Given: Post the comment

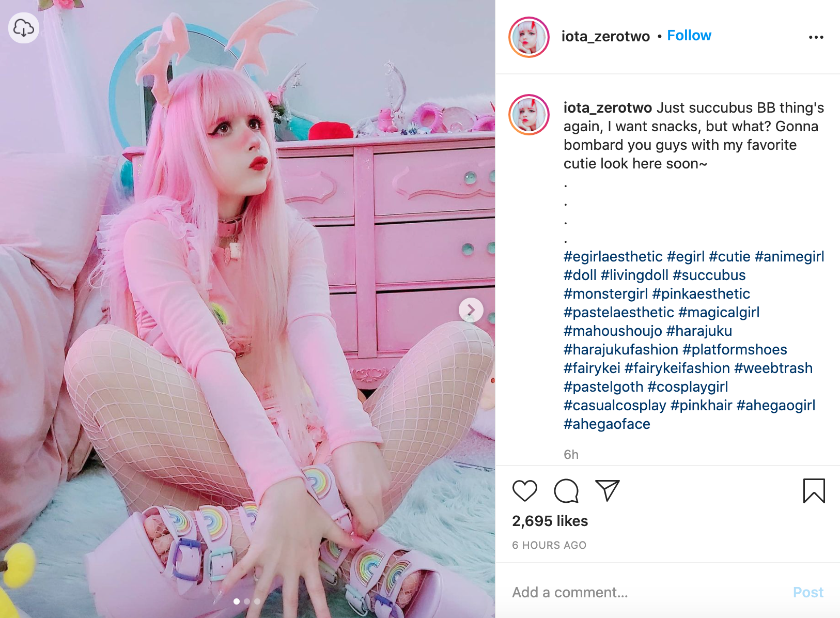Looking at the screenshot, I should click(808, 592).
